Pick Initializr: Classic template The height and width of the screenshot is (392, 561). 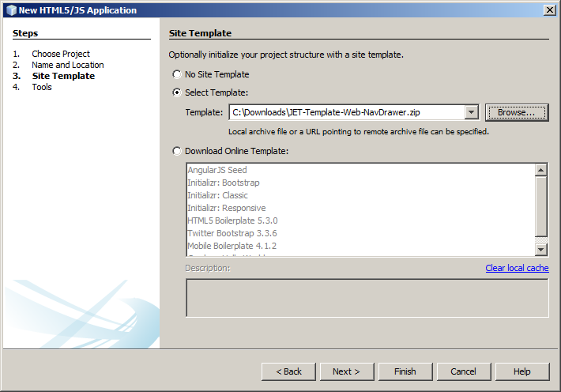click(360, 195)
